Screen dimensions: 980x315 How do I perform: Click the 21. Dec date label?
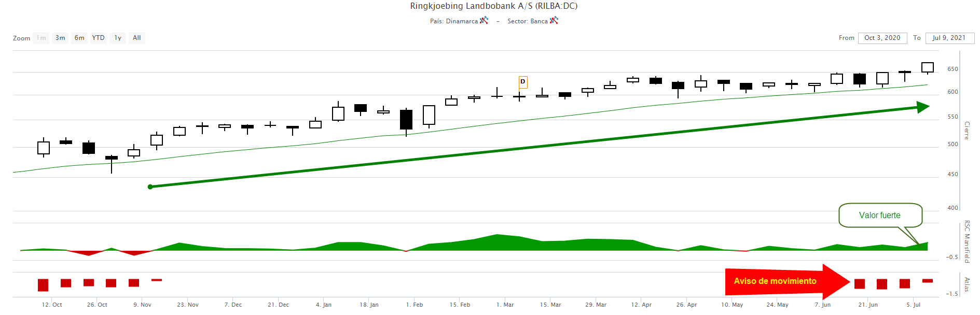pyautogui.click(x=279, y=305)
